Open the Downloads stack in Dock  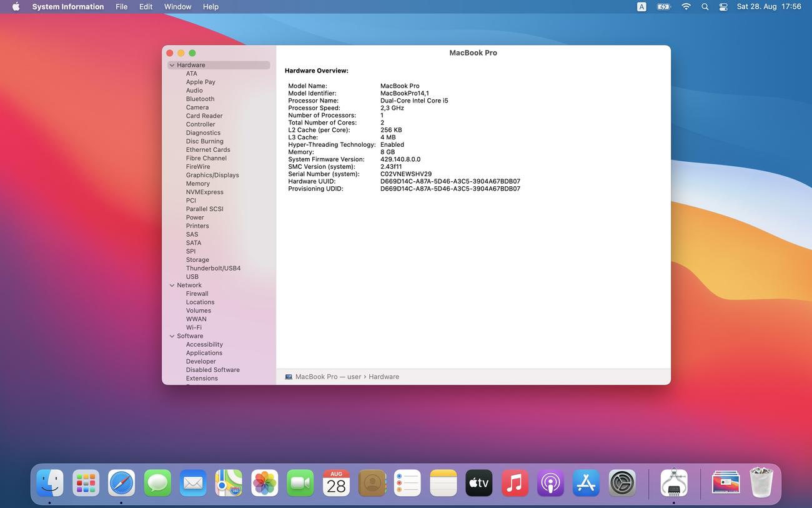tap(726, 483)
